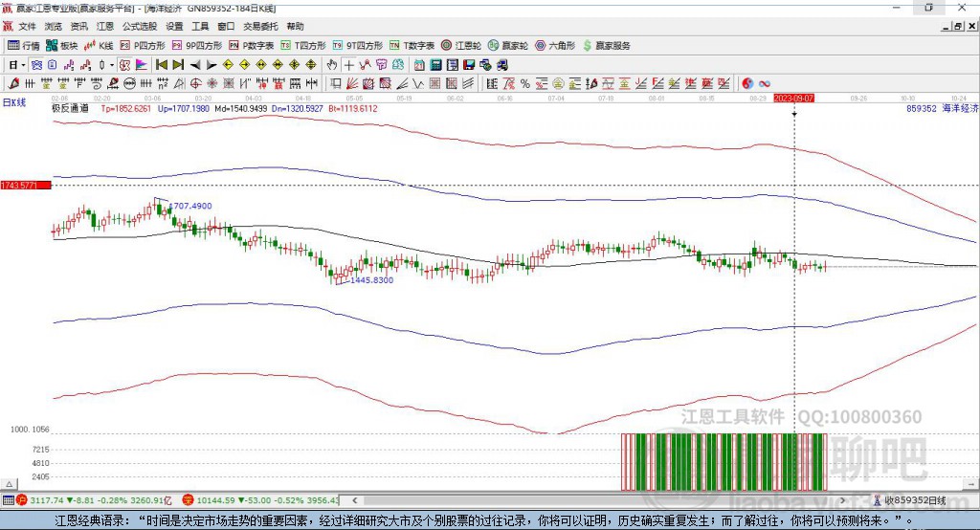Screen dimensions: 980x530
Task: Click the 行情 toolbar button
Action: [25, 45]
